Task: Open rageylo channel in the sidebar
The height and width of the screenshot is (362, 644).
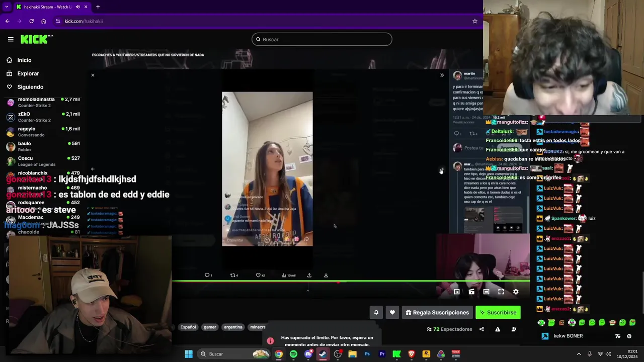Action: [43, 131]
